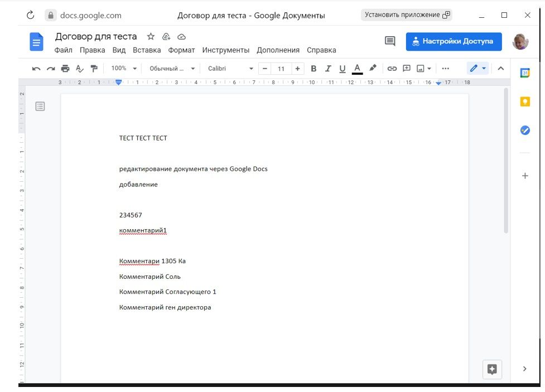Open comment history speech bubble icon
Image resolution: width=545 pixels, height=392 pixels.
coord(390,41)
